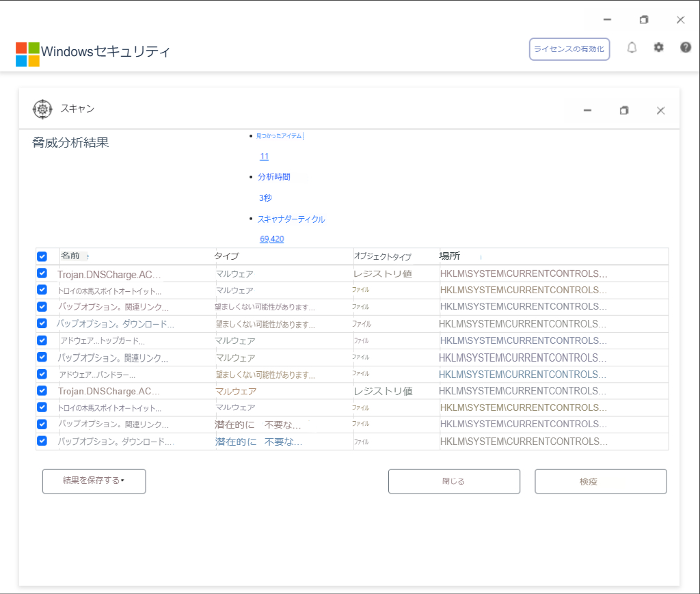
Task: Click the 検疫 button
Action: (600, 481)
